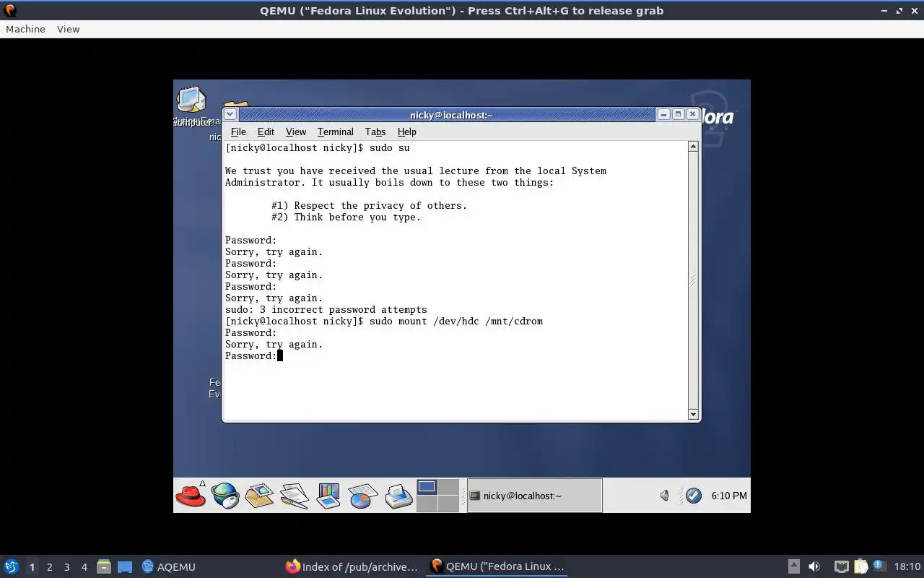Switch to the AQEMU taskbar window

[x=169, y=566]
